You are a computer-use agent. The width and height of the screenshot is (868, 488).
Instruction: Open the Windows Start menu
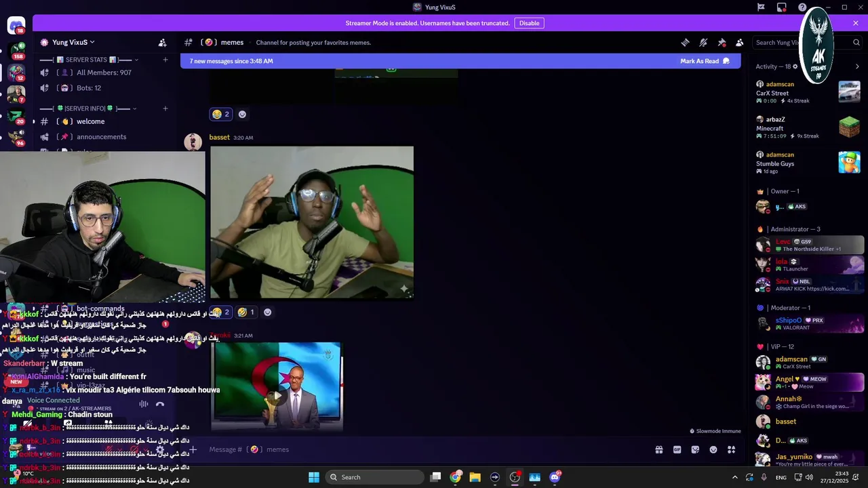[x=314, y=477]
